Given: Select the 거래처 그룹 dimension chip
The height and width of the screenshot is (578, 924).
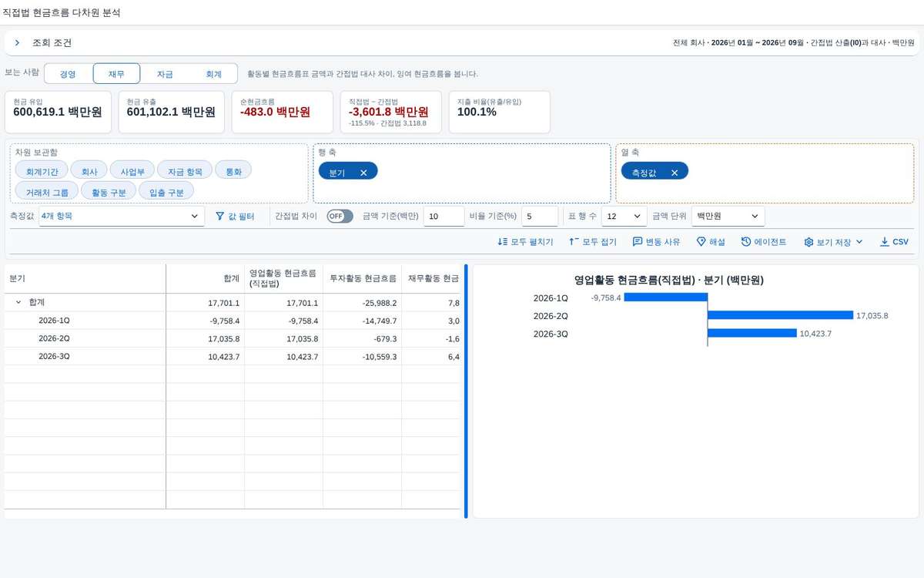Looking at the screenshot, I should pyautogui.click(x=47, y=191).
